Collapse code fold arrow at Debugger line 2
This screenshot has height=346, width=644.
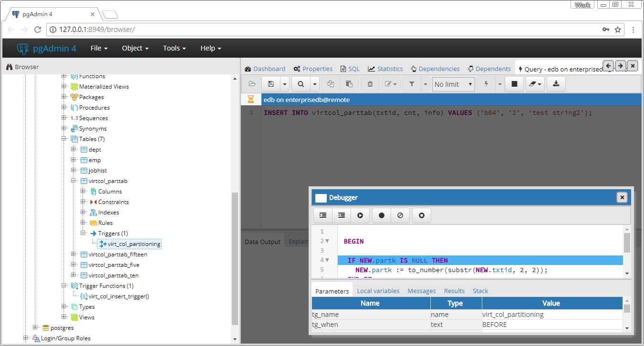(327, 241)
